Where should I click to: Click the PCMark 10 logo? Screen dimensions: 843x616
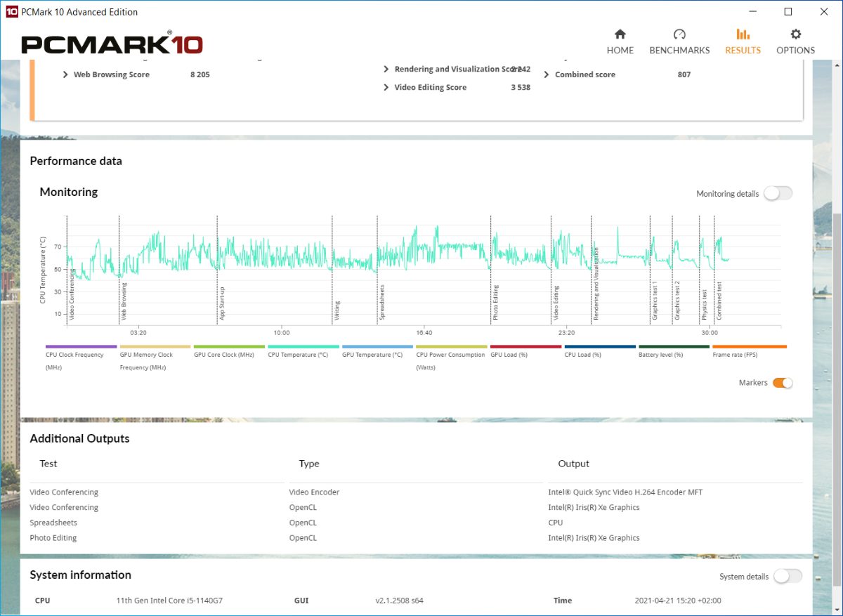click(112, 44)
